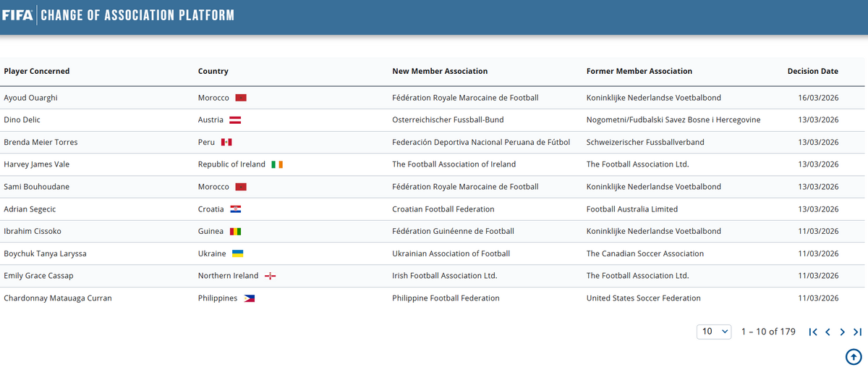Click the Change of Association Platform title

(x=137, y=15)
